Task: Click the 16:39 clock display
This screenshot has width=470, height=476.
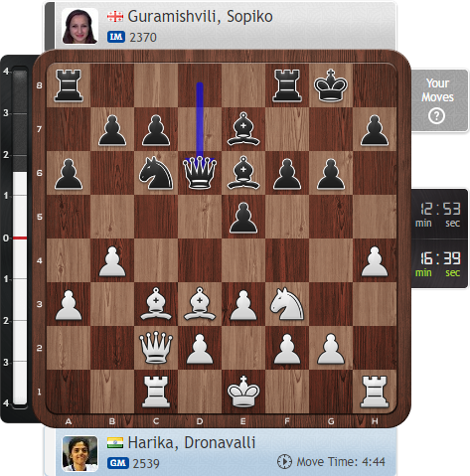Action: pyautogui.click(x=439, y=263)
